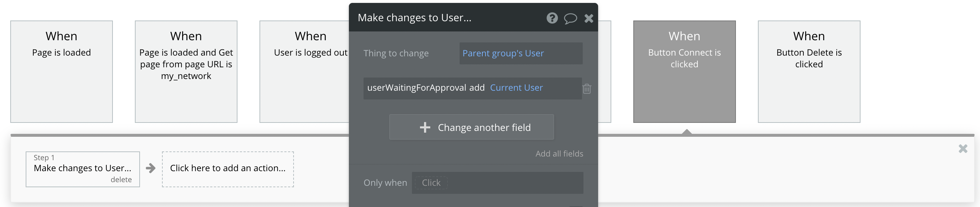The image size is (980, 207).
Task: Delete the userWaitingForApproval field with trash icon
Action: coord(587,89)
